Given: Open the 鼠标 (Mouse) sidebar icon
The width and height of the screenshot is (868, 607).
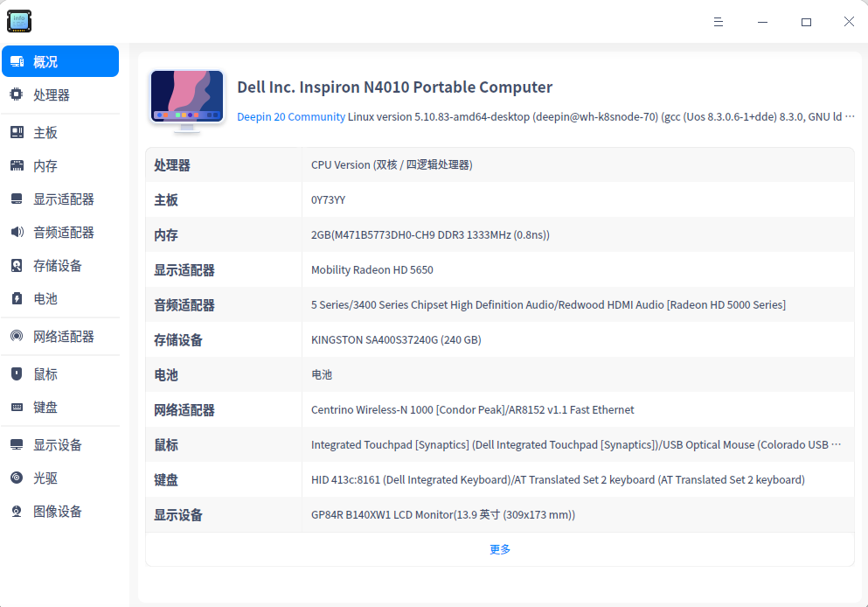Looking at the screenshot, I should 16,373.
